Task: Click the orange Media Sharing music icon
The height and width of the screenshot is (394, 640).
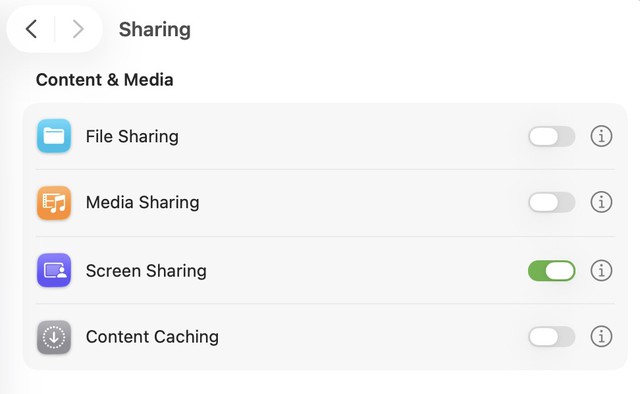Action: click(54, 203)
